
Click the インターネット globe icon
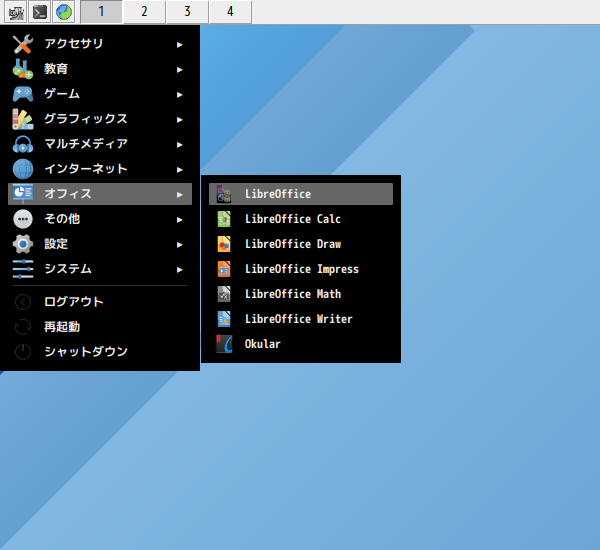click(x=23, y=169)
